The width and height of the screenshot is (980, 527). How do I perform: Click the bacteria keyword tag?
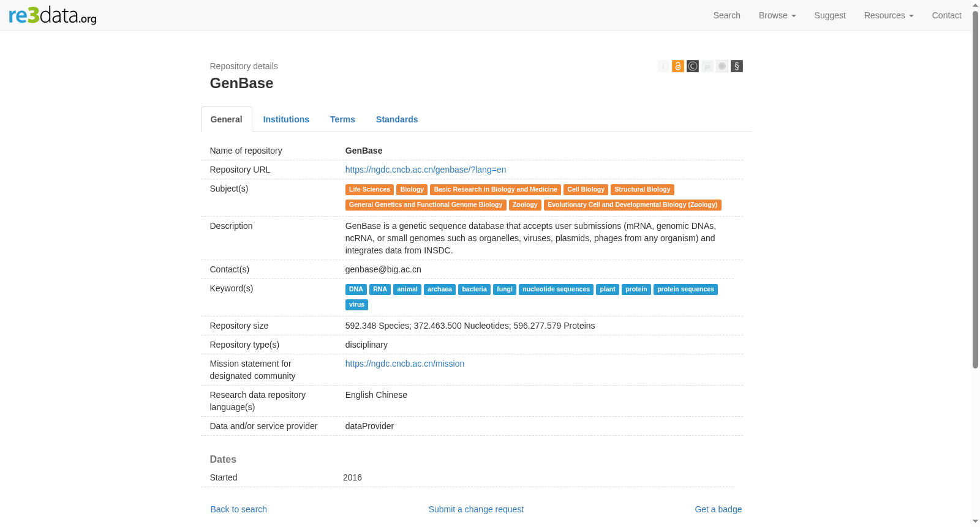[x=475, y=290]
